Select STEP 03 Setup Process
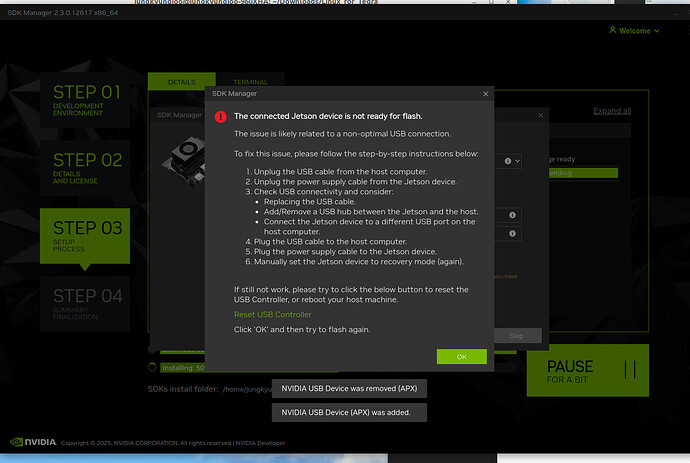This screenshot has height=463, width=690. click(x=85, y=236)
